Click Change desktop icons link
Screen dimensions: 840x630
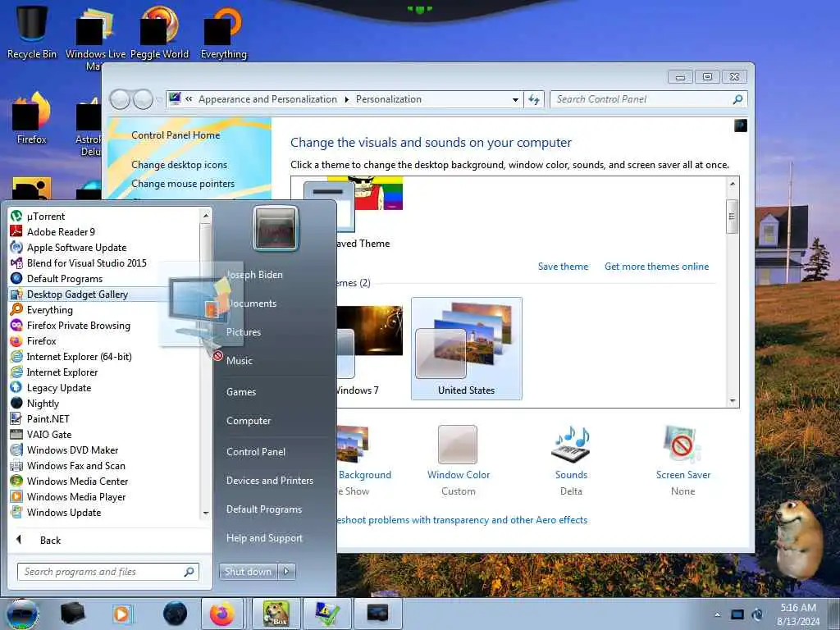tap(179, 165)
